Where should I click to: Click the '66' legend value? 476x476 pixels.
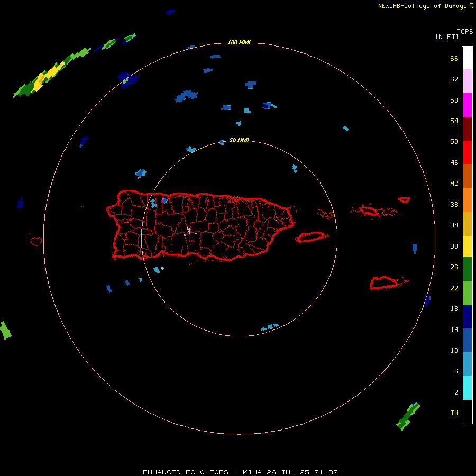coord(454,58)
